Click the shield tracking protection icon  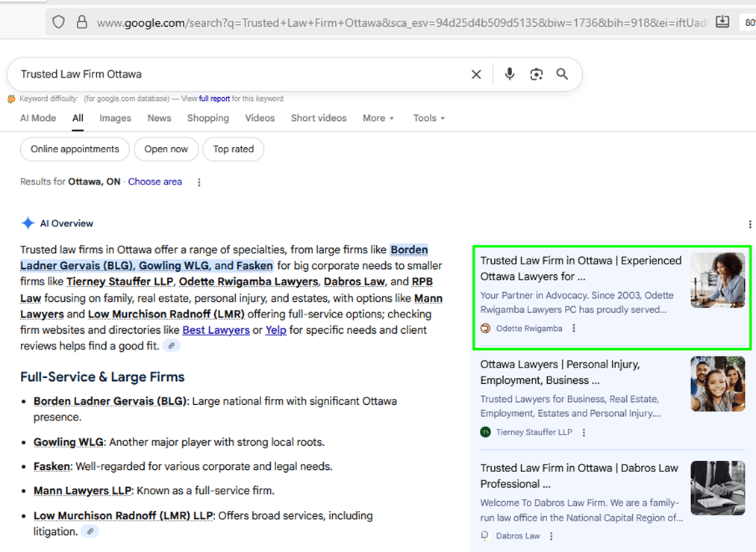pyautogui.click(x=59, y=22)
